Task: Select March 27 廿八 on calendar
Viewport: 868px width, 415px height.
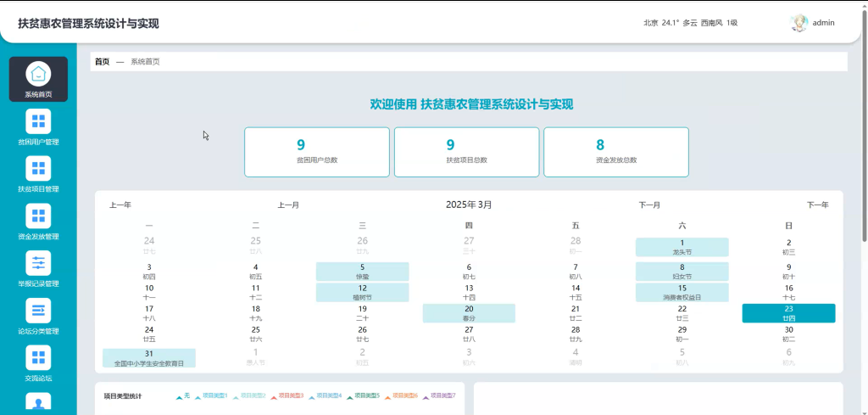Action: (469, 334)
